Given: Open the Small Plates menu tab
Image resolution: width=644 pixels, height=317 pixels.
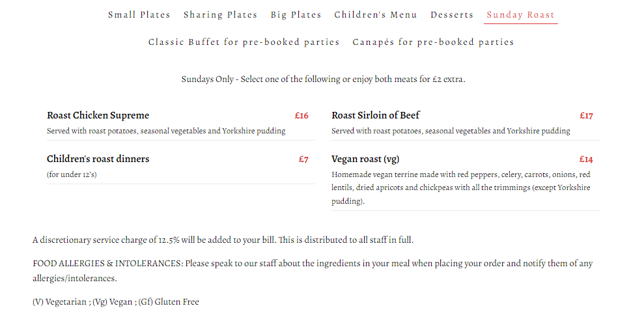Looking at the screenshot, I should coord(139,14).
